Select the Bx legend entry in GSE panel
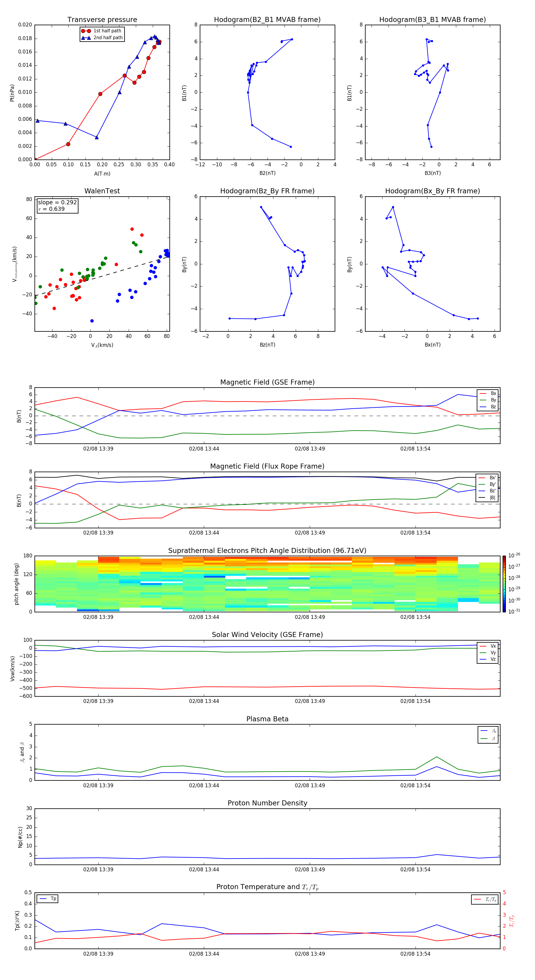Image resolution: width=535 pixels, height=980 pixels. (488, 393)
